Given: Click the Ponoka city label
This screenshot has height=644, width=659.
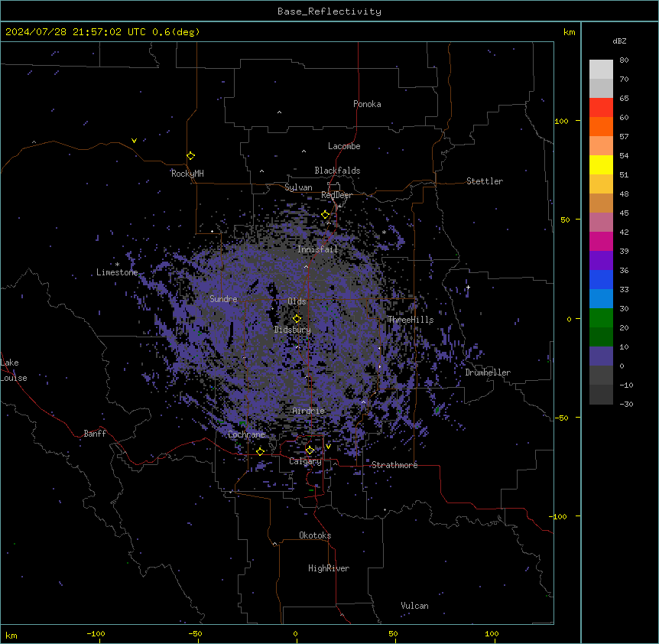Looking at the screenshot, I should [367, 104].
